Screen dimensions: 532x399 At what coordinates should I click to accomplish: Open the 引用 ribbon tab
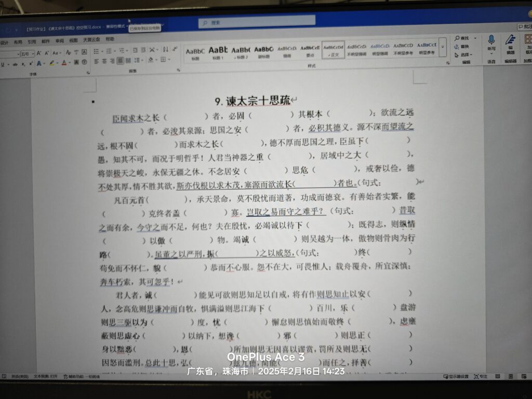(x=32, y=42)
